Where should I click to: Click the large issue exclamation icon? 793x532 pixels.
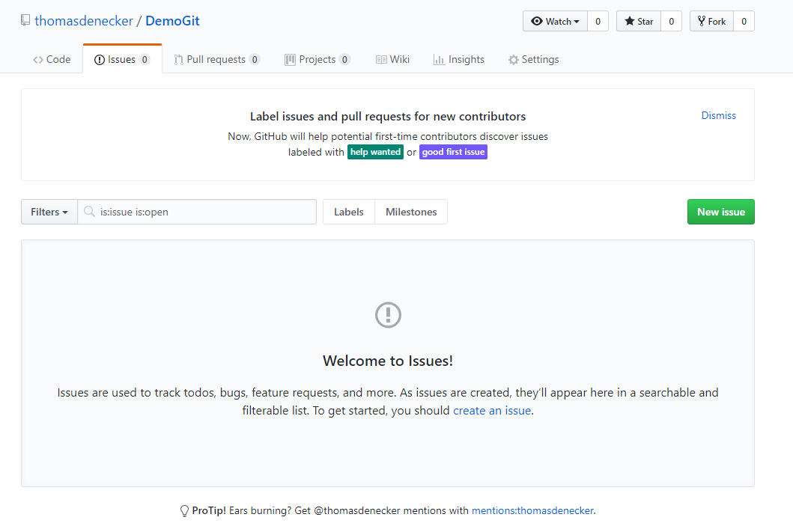(x=388, y=315)
